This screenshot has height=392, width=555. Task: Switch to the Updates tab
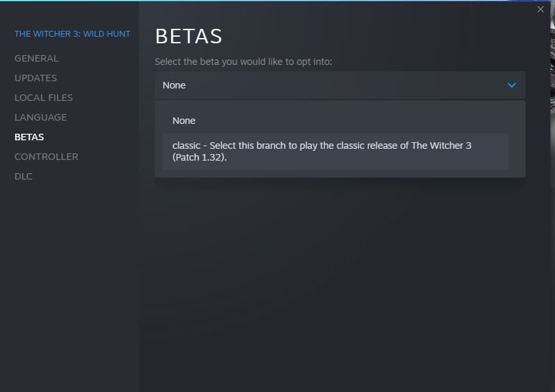35,78
